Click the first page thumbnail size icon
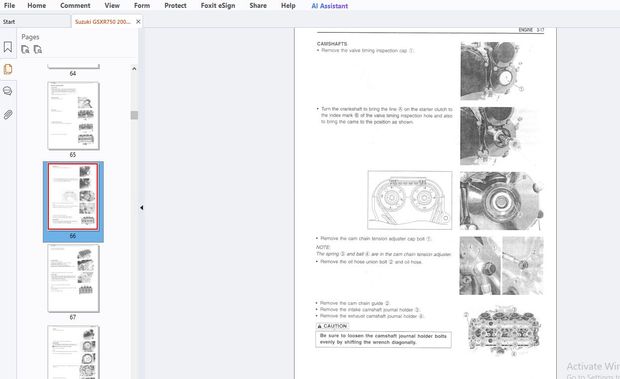 click(x=25, y=49)
